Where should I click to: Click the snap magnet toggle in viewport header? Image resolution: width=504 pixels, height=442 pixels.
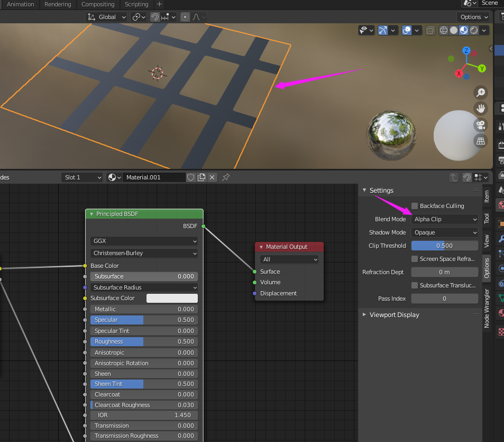coord(155,17)
